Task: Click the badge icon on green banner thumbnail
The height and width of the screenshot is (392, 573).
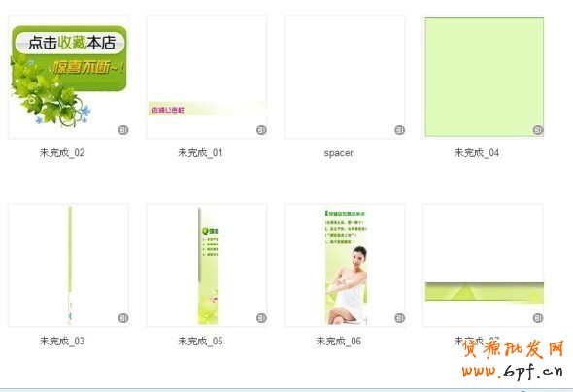Action: [538, 318]
